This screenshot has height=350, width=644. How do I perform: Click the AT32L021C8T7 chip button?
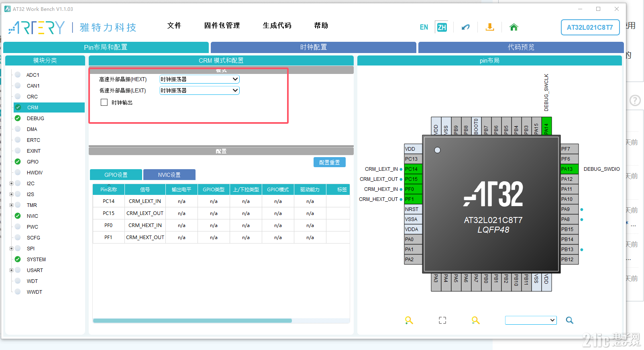click(590, 27)
